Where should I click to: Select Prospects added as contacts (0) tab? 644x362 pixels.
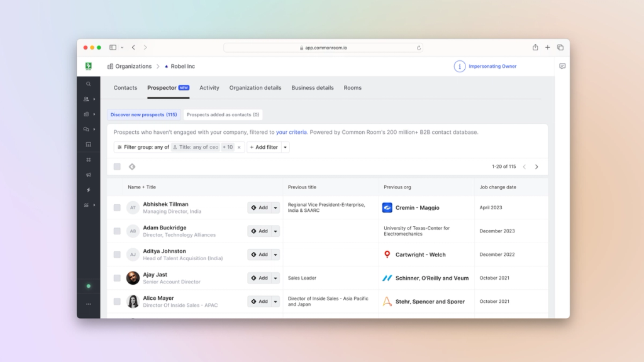pos(223,114)
